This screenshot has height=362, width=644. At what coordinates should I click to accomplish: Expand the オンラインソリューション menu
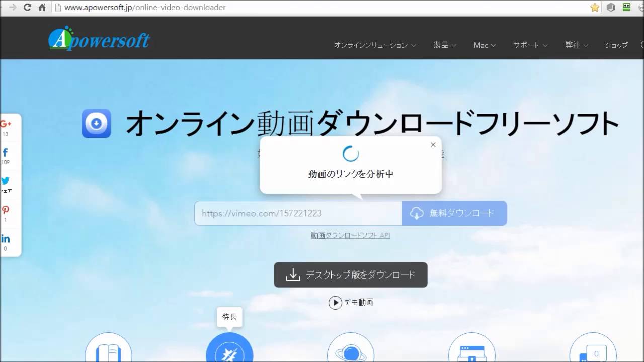[x=375, y=45]
